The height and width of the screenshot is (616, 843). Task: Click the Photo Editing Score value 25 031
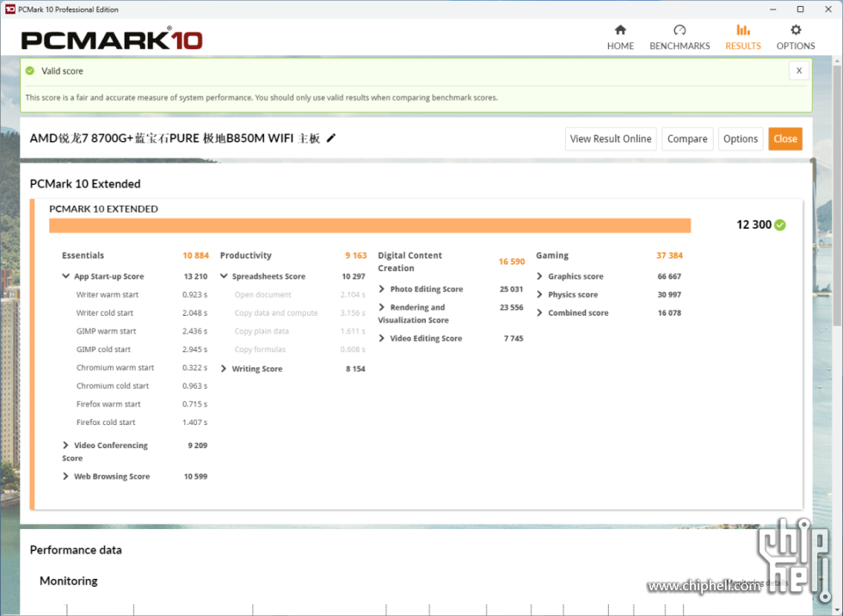511,289
